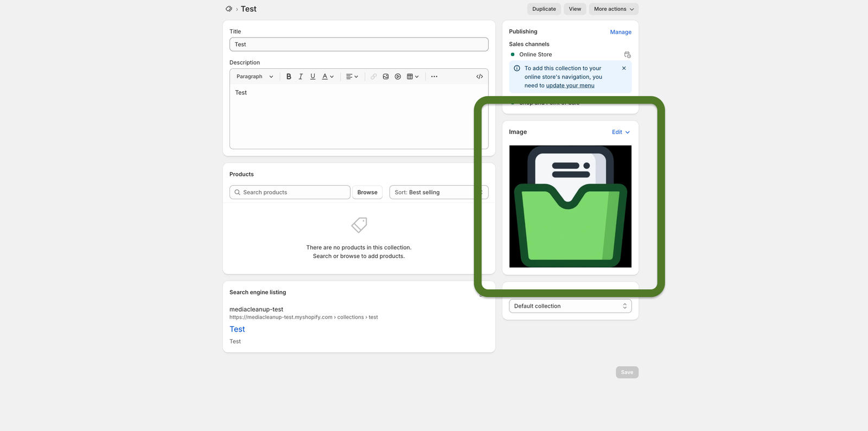The height and width of the screenshot is (431, 868).
Task: Click the Title input field
Action: pos(359,45)
